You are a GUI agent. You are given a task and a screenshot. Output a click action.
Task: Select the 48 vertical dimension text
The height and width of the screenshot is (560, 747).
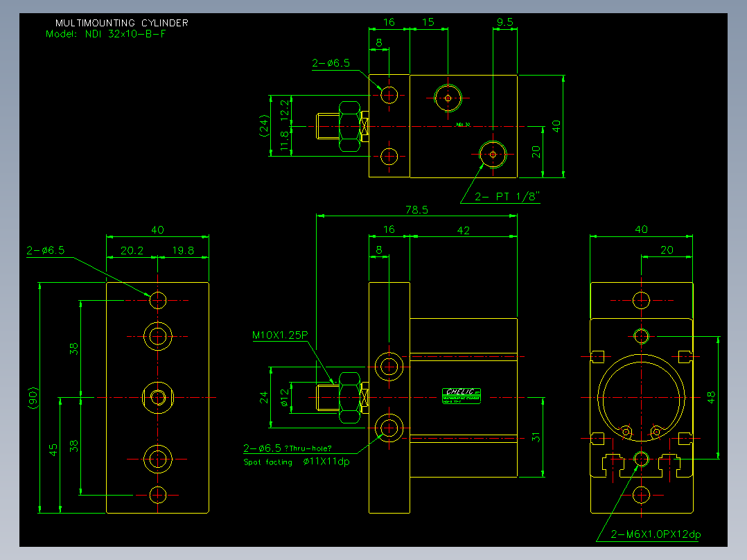[711, 398]
